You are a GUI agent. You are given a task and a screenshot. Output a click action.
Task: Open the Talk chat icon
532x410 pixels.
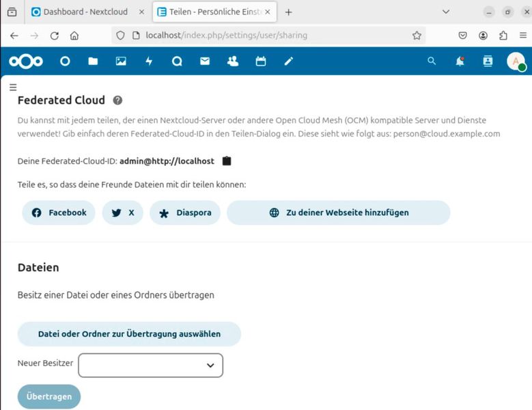coord(177,61)
